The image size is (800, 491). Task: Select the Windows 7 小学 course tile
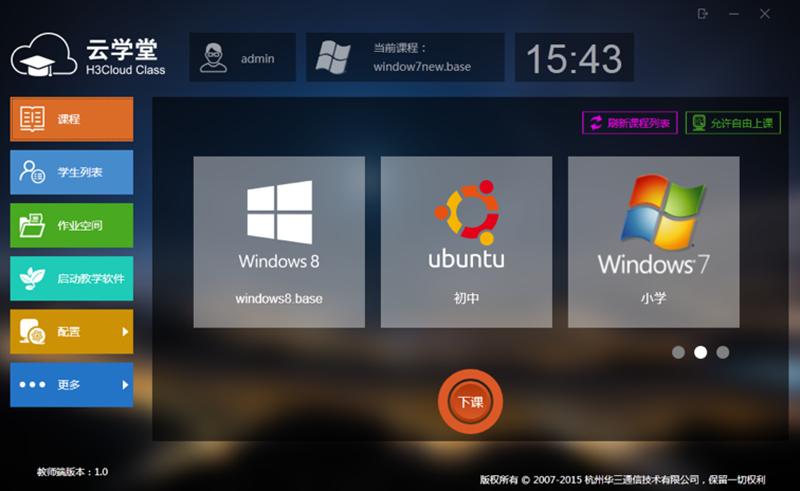point(654,242)
